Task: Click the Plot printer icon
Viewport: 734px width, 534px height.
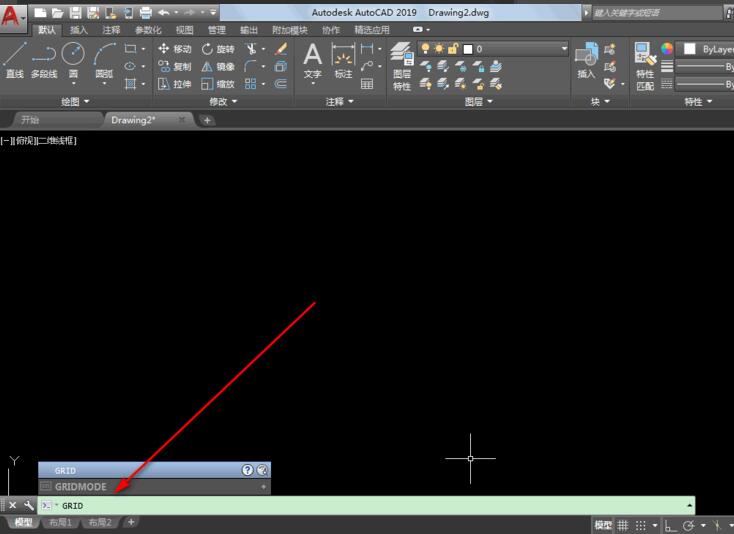Action: point(146,13)
